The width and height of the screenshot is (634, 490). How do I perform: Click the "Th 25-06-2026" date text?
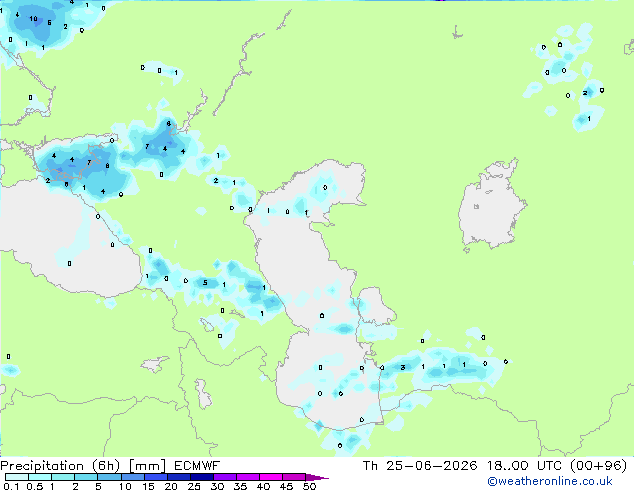click(x=420, y=466)
